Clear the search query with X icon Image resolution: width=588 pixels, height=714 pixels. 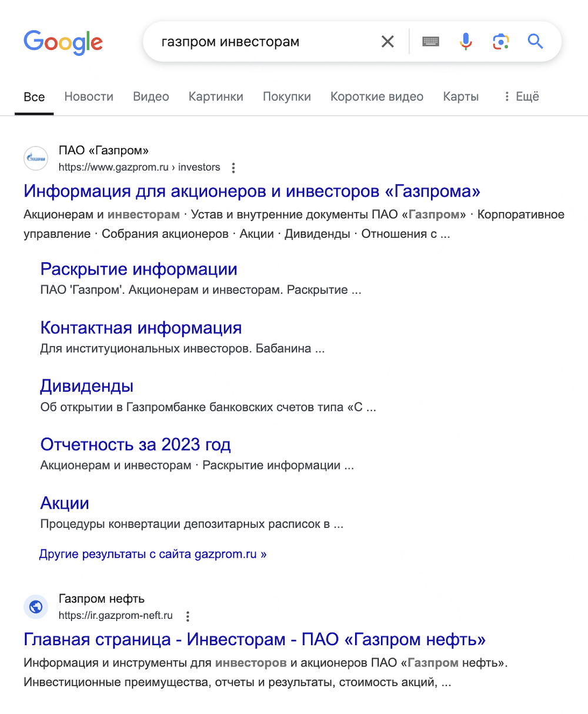pos(387,42)
